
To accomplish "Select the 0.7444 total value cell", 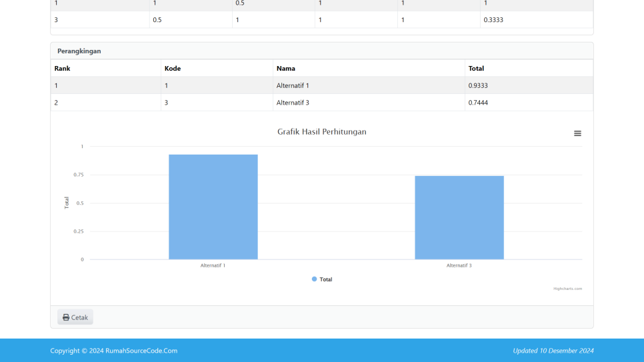I will point(478,103).
